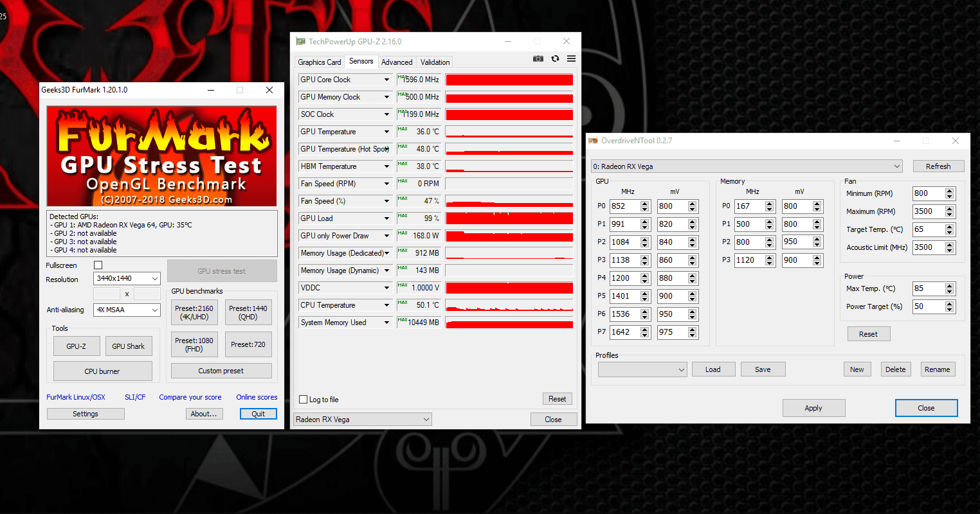Adjust Power Max Temp stepper at 85

click(x=950, y=288)
